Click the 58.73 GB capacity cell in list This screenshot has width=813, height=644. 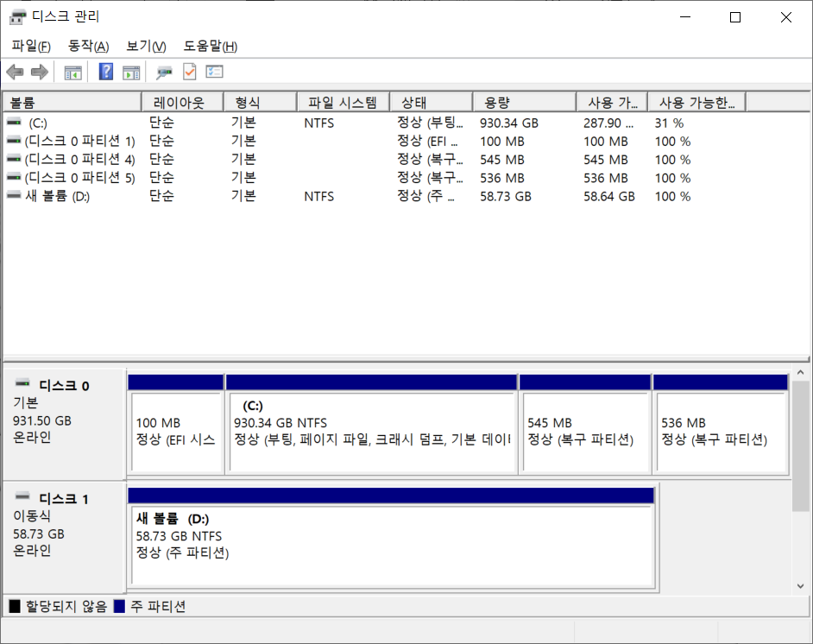pyautogui.click(x=506, y=197)
